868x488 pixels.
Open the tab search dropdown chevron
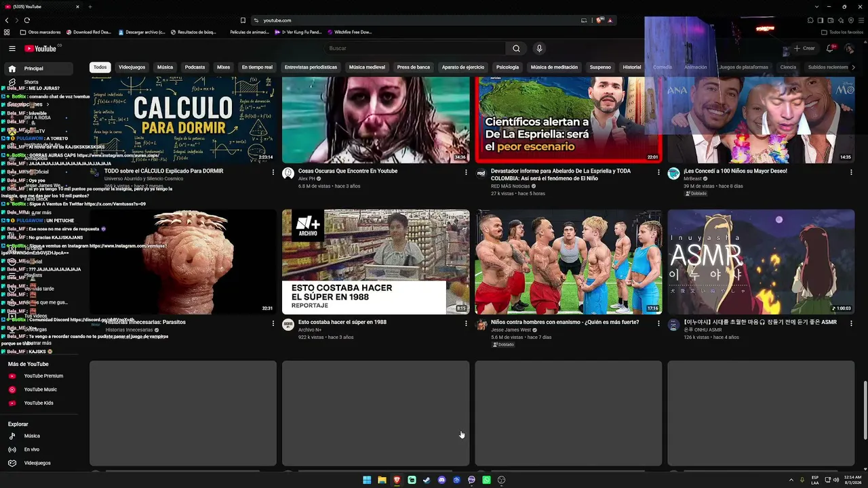point(816,7)
